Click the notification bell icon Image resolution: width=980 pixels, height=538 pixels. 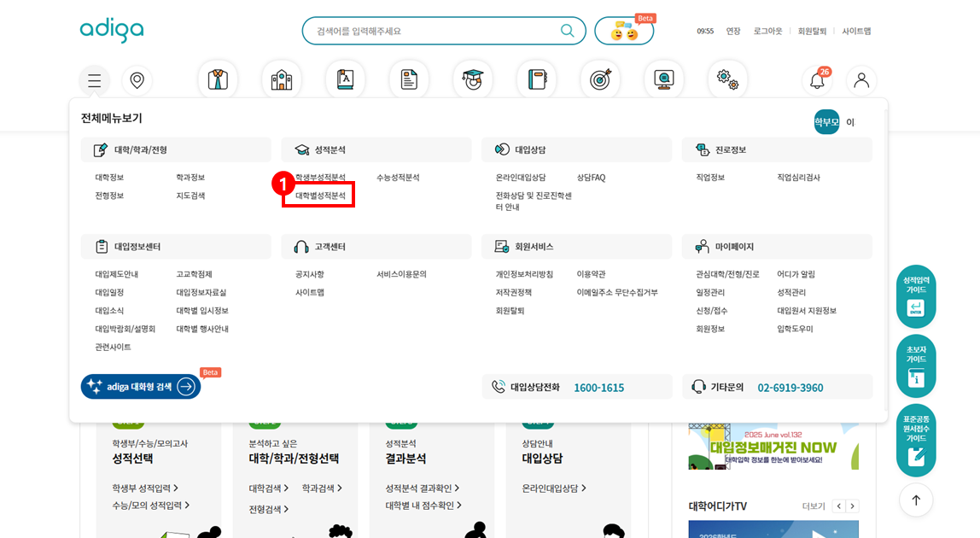click(817, 81)
